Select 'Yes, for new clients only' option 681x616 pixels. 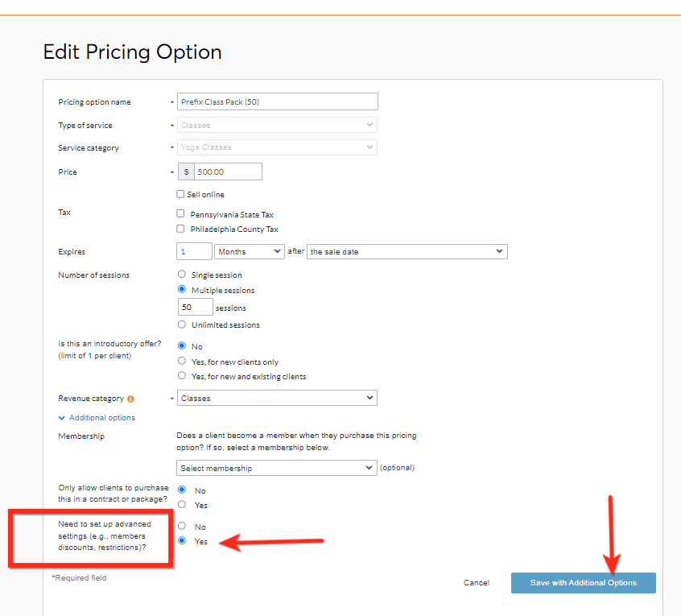pos(182,362)
